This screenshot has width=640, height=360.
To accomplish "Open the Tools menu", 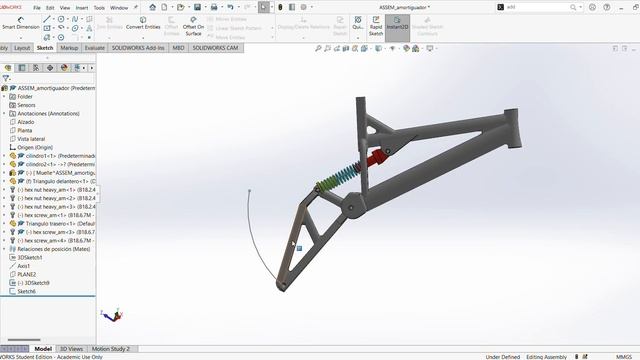I will pyautogui.click(x=99, y=8).
